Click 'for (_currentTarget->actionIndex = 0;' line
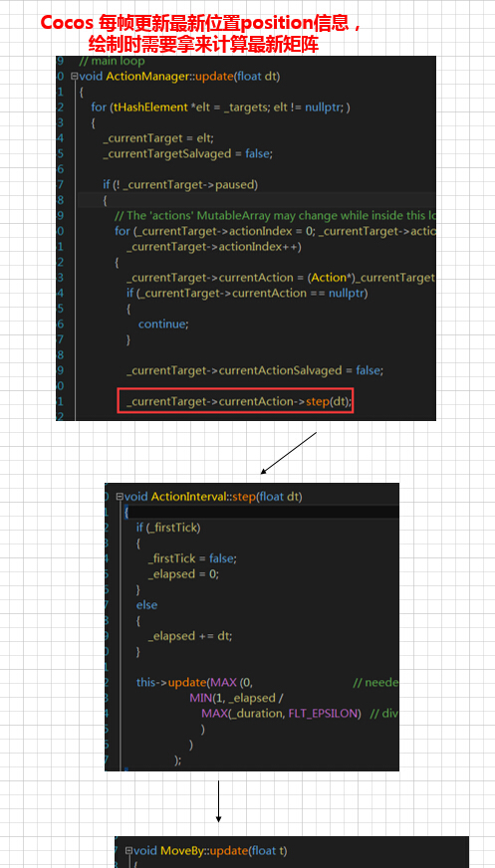 click(275, 231)
